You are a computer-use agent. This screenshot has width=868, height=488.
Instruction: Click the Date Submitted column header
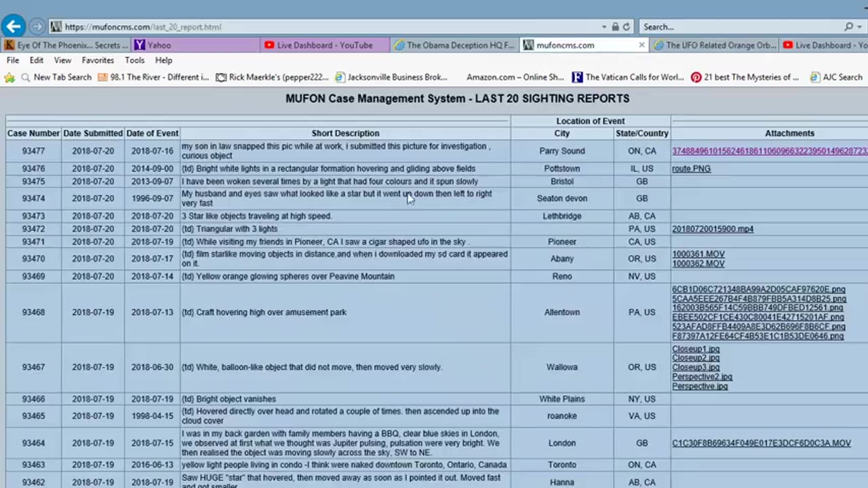point(93,134)
